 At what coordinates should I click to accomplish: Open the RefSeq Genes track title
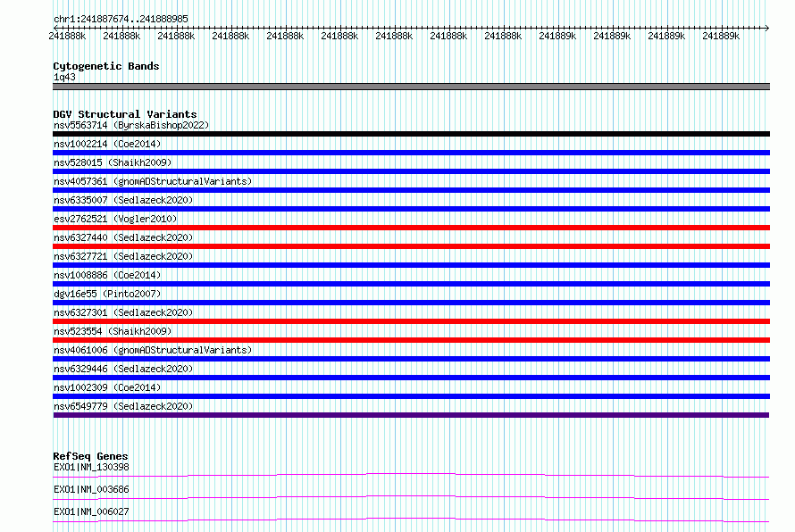[90, 456]
